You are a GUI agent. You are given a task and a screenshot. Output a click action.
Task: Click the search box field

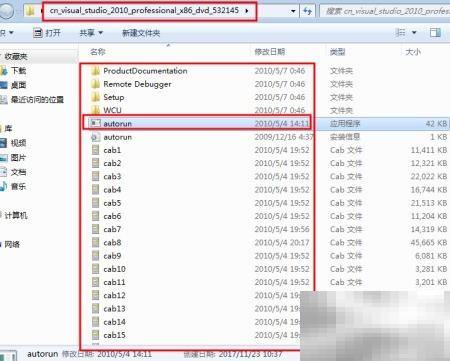pos(385,11)
